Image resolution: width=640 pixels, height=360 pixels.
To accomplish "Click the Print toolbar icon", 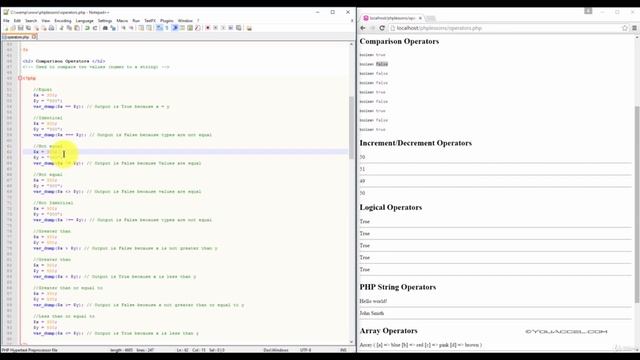I will click(x=51, y=28).
